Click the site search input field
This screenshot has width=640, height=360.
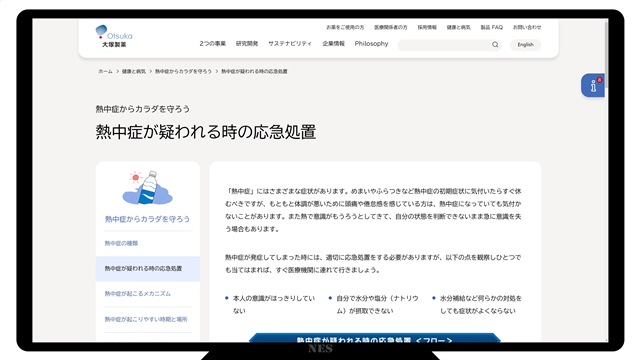point(449,44)
